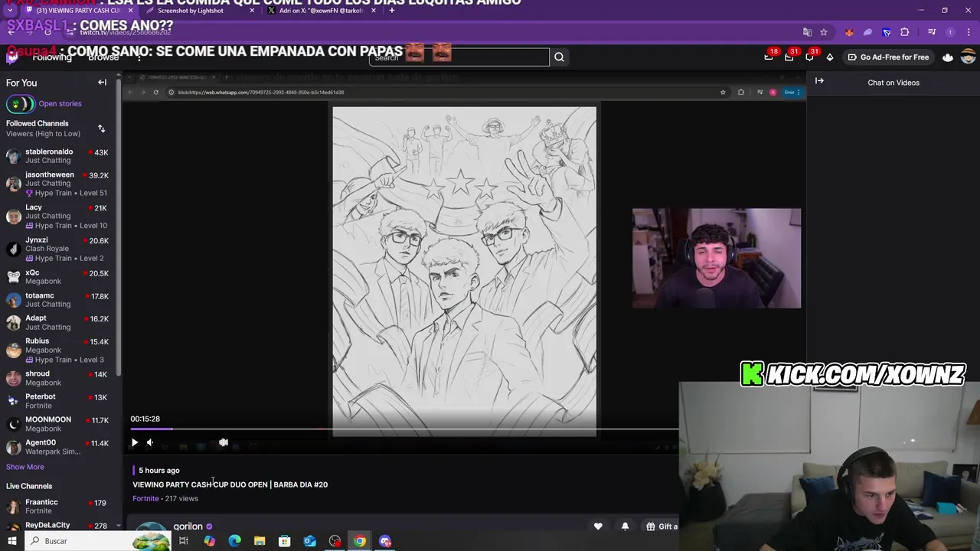Open stories in the sidebar
This screenshot has width=980, height=551.
pos(60,104)
